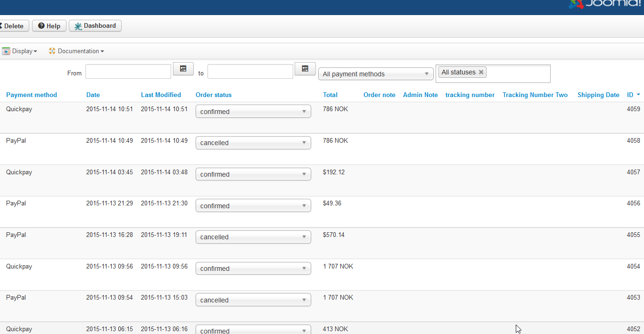
Task: Click the Joomla logo
Action: tap(605, 4)
